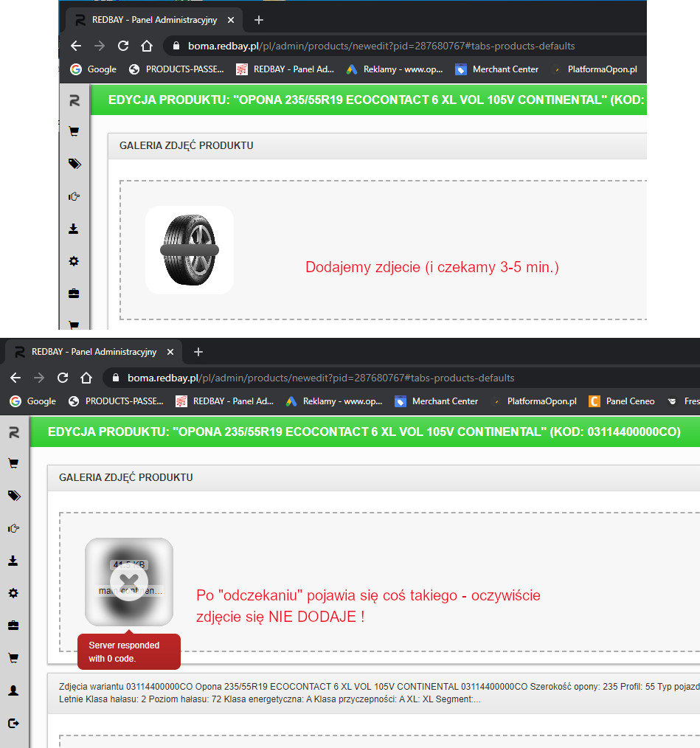Open the tags icon in the lower window sidebar
Viewport: 700px width, 748px height.
13,496
